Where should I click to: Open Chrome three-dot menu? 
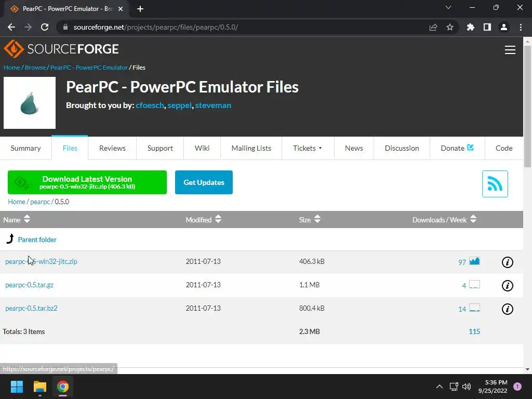[x=521, y=27]
